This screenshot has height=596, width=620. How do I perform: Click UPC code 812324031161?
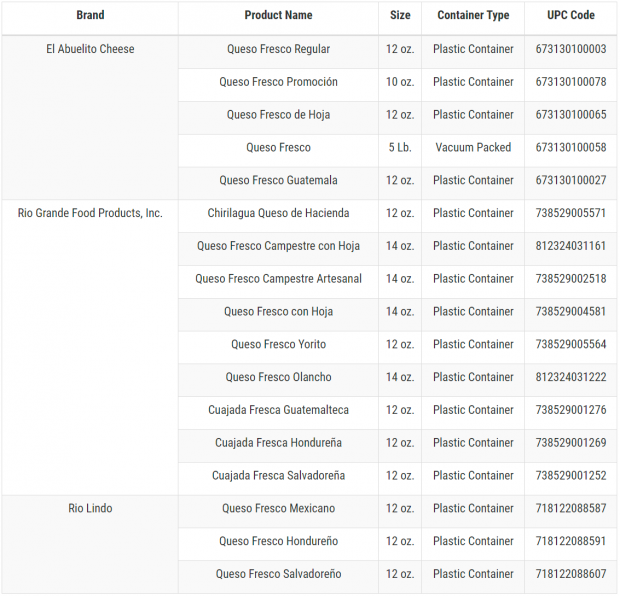click(571, 246)
